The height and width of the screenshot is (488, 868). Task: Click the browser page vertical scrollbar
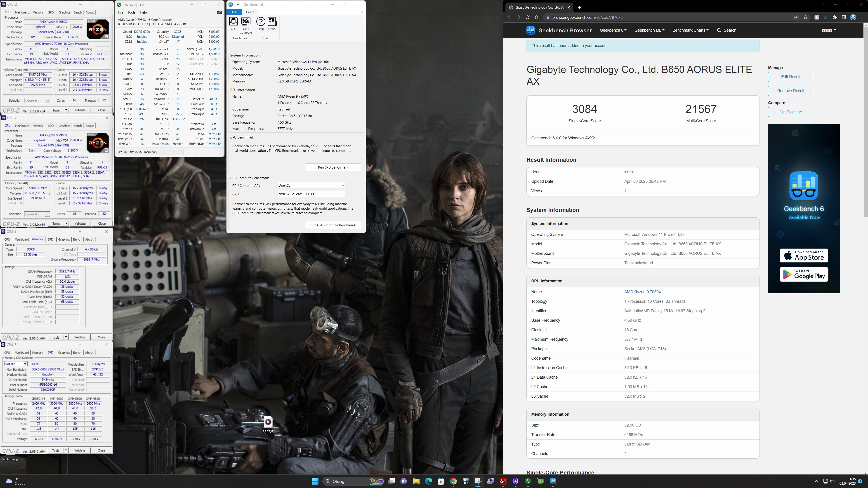tap(865, 122)
